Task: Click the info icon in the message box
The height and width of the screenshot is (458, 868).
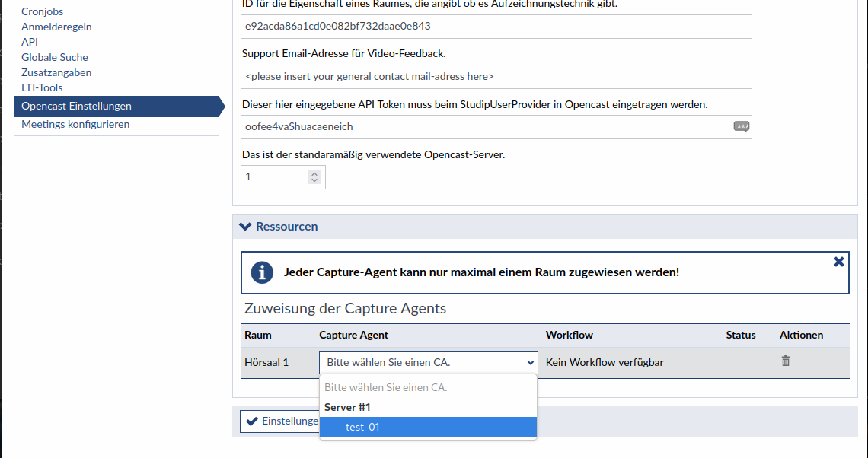Action: tap(262, 272)
